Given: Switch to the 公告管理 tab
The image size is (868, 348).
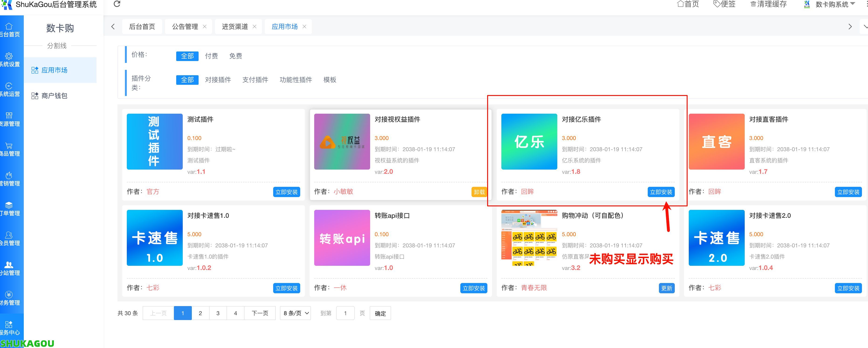Looking at the screenshot, I should pyautogui.click(x=185, y=26).
